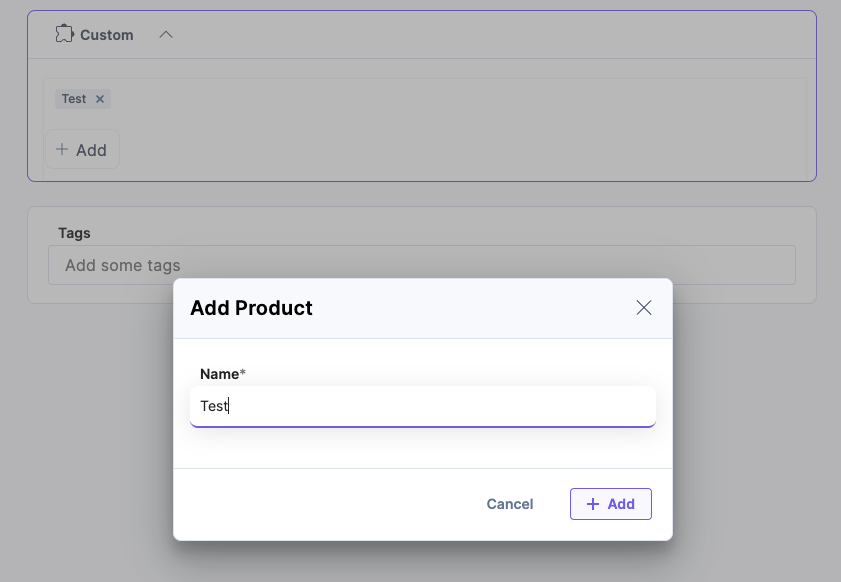Click the + Add button under Custom section
The width and height of the screenshot is (841, 582).
coord(82,150)
